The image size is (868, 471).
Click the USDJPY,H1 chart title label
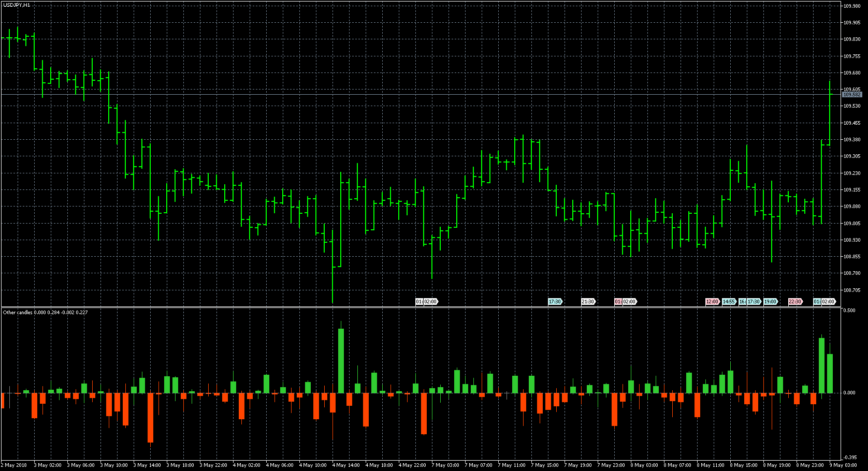pyautogui.click(x=16, y=4)
